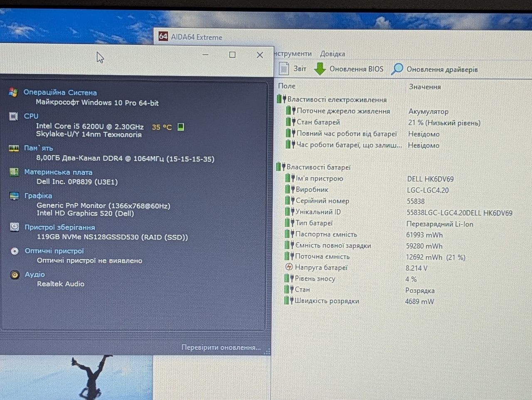This screenshot has width=532, height=400.
Task: Open the Довідка menu in AIDA64
Action: [x=332, y=54]
